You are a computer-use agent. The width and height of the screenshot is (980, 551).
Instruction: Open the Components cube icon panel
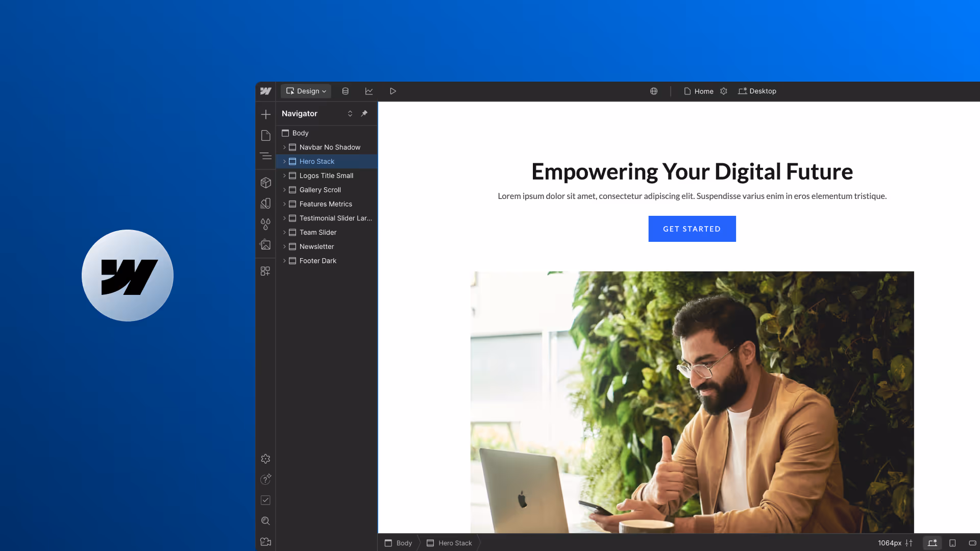click(x=265, y=183)
